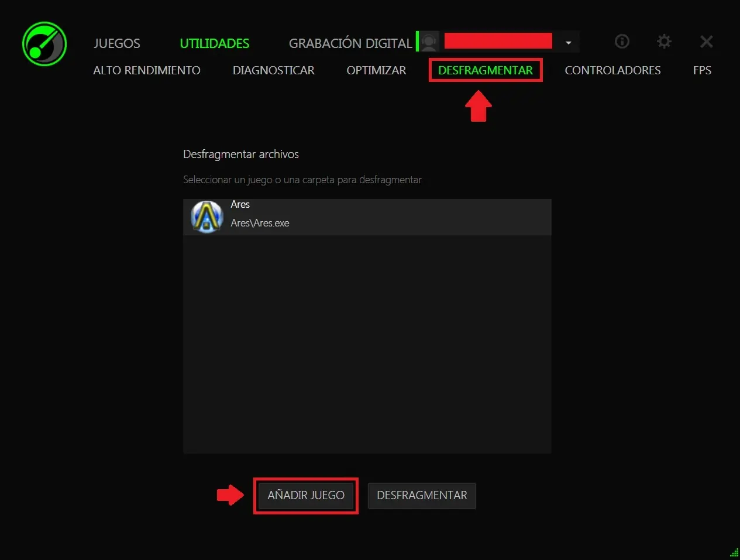The width and height of the screenshot is (740, 560).
Task: Open the DESFRAGMENTAR sub-tab
Action: [x=486, y=70]
